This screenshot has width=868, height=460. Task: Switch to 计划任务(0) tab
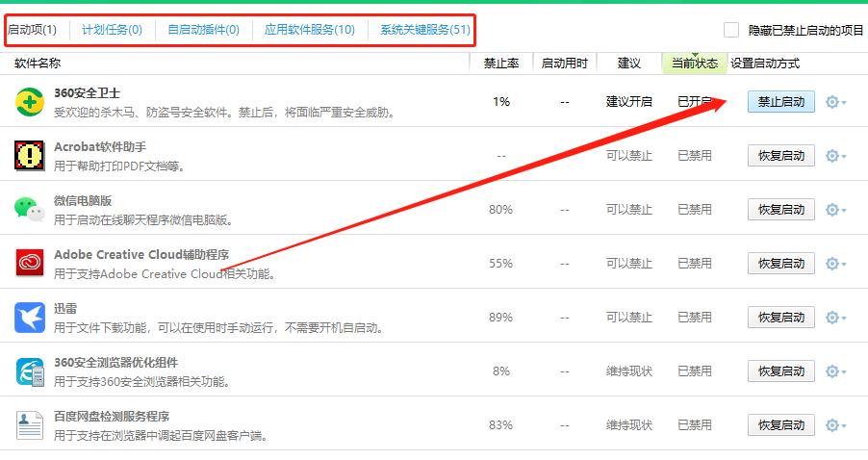coord(112,30)
